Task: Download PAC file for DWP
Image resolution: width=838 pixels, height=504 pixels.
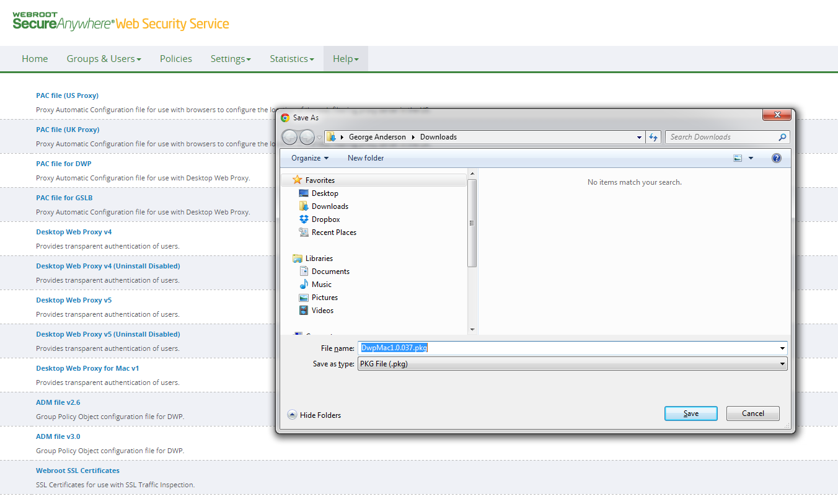Action: click(x=64, y=164)
